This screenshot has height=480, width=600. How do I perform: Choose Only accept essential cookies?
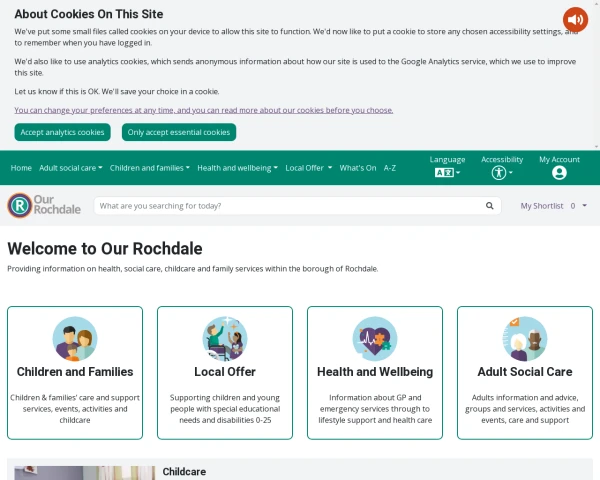pos(179,132)
